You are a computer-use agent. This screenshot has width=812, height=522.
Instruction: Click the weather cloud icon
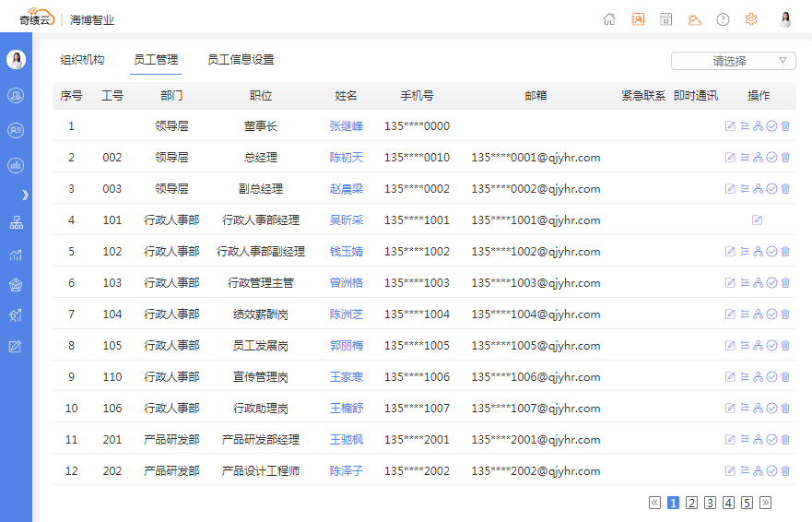tap(694, 20)
